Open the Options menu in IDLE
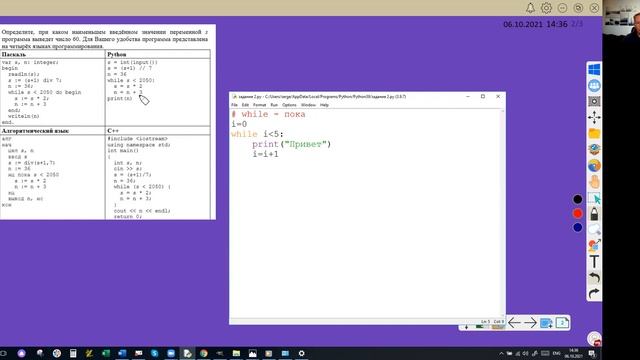The height and width of the screenshot is (360, 640). (289, 105)
